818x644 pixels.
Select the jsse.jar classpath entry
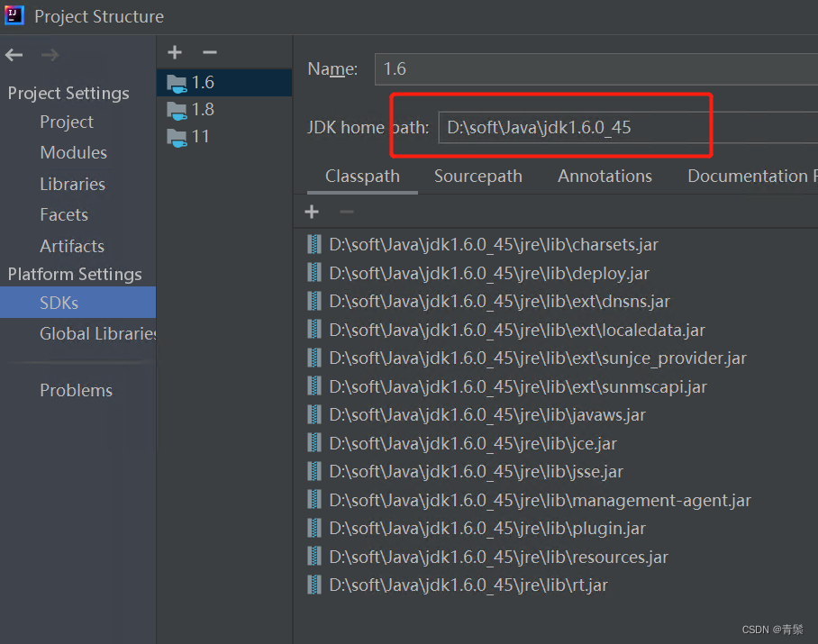coord(477,472)
